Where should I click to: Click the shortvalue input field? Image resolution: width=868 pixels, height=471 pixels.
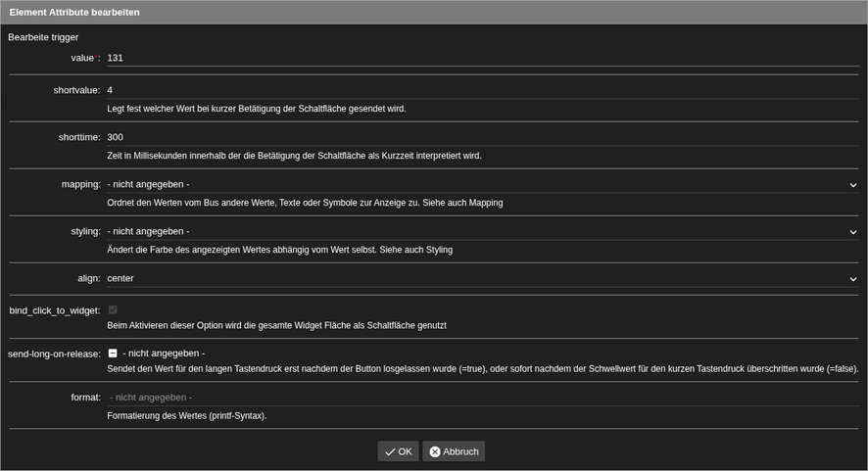click(483, 90)
